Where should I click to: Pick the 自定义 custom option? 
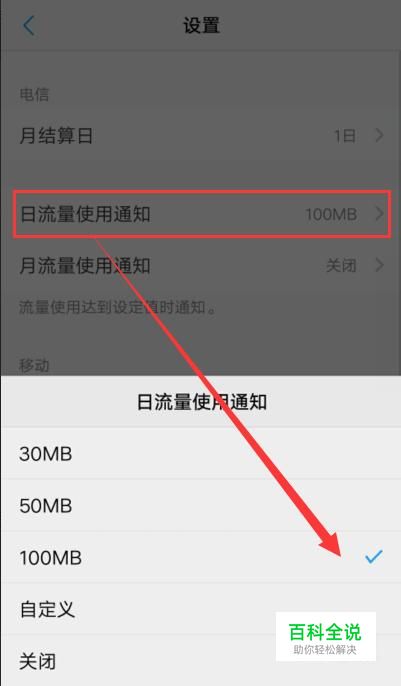[x=200, y=609]
